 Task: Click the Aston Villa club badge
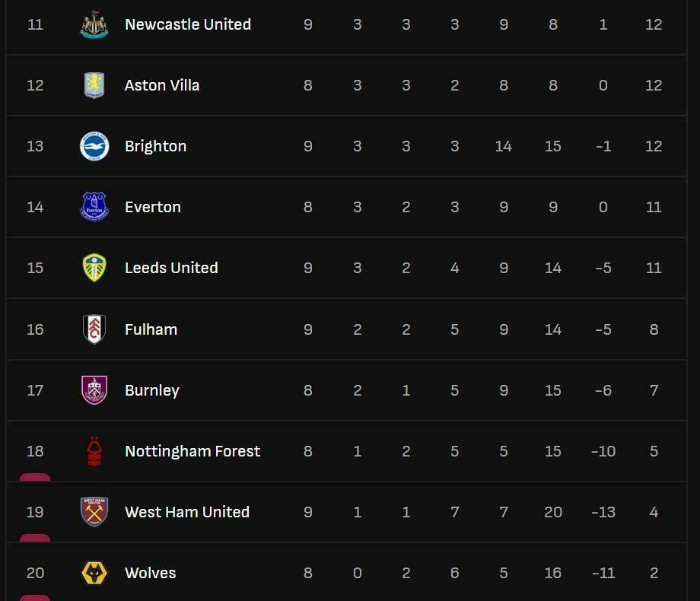coord(94,85)
